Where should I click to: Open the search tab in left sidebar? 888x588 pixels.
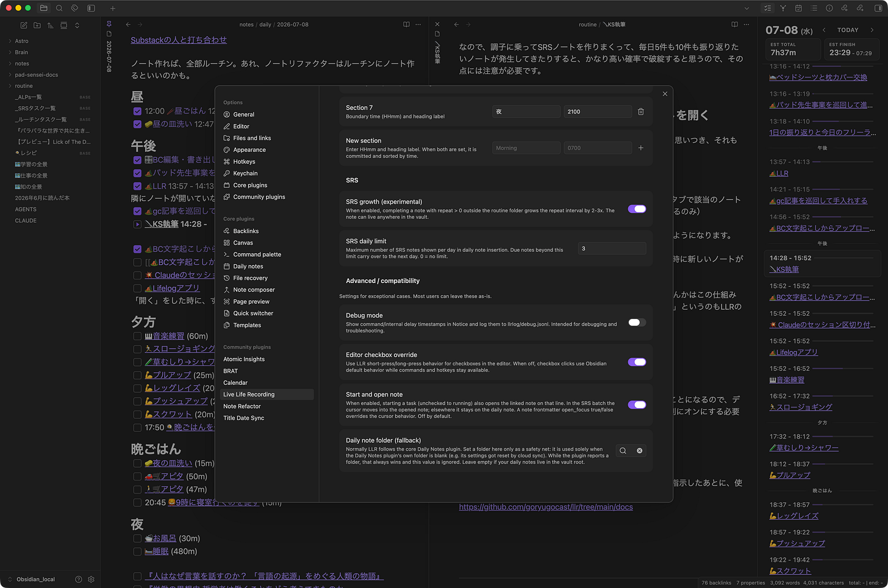(x=59, y=9)
